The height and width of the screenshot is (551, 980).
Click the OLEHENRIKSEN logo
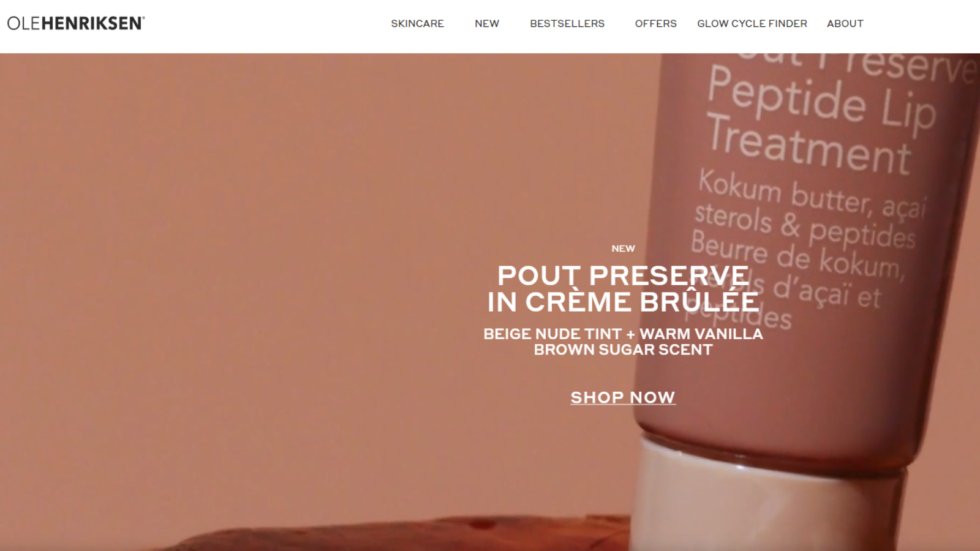pyautogui.click(x=76, y=23)
